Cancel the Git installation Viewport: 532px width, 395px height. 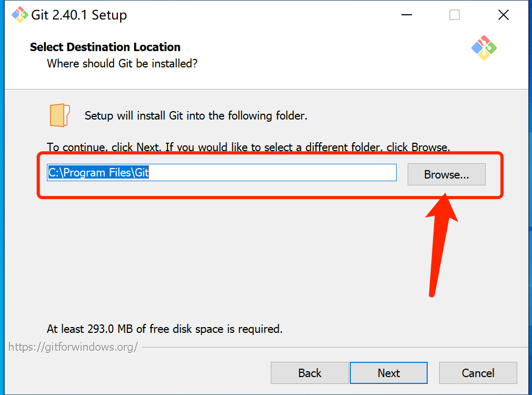[478, 373]
